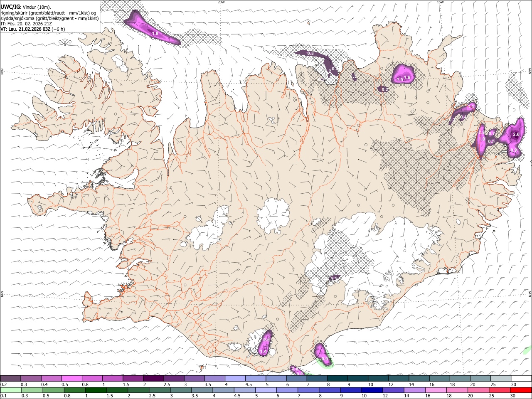The height and width of the screenshot is (399, 532).
Task: Click the darkest green rain swatch labeled 1
Action: pyautogui.click(x=96, y=390)
